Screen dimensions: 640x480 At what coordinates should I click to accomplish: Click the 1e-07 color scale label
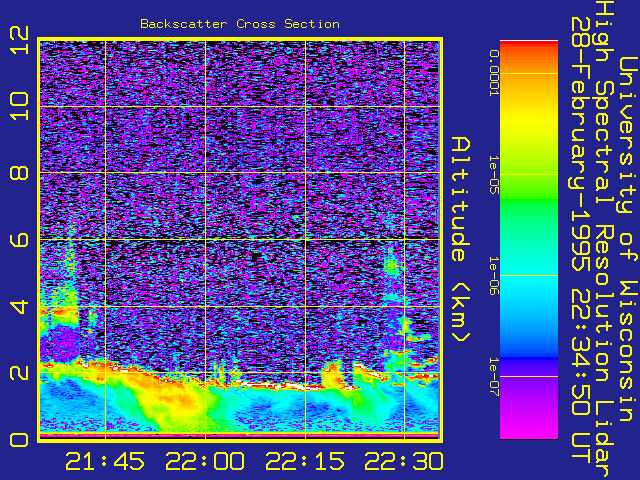click(494, 376)
